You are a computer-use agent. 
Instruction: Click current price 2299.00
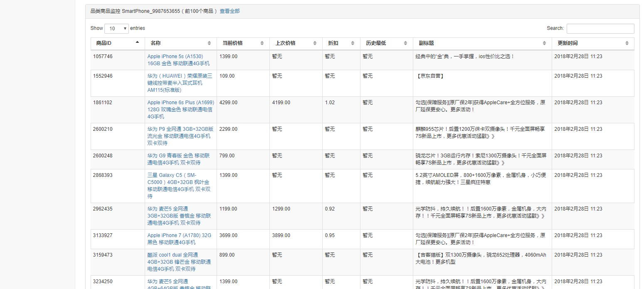(228, 129)
